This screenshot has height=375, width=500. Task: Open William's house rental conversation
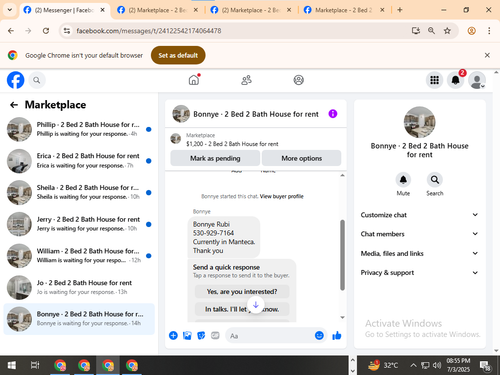pos(79,256)
